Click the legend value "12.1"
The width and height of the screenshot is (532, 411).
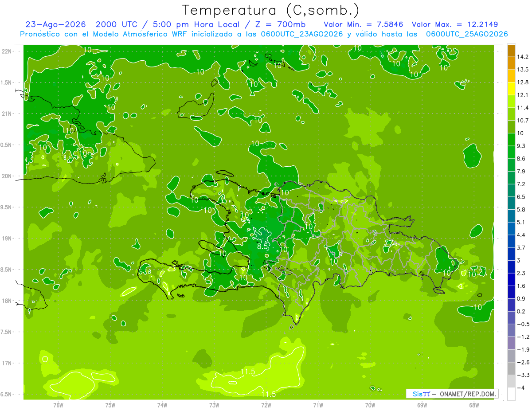[x=524, y=95]
